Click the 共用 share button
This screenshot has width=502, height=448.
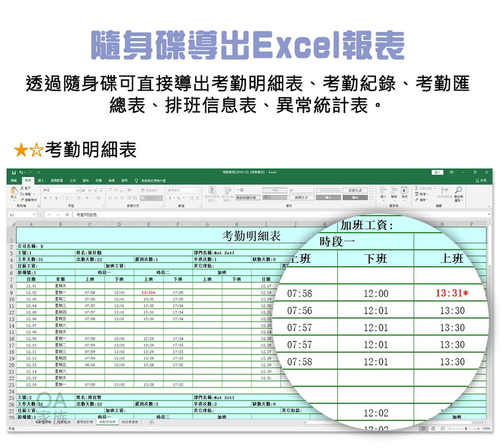[481, 180]
